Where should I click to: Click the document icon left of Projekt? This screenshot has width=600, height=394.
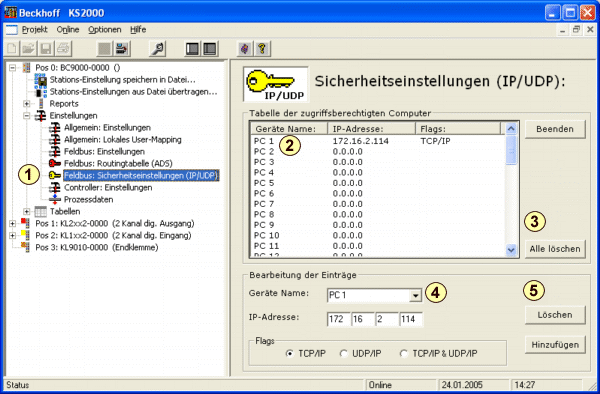click(x=11, y=30)
